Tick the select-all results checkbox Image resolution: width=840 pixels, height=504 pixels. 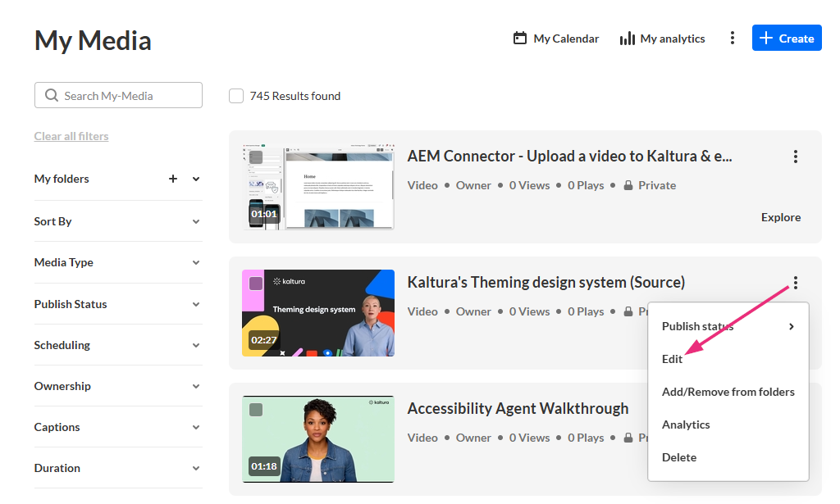[x=236, y=96]
